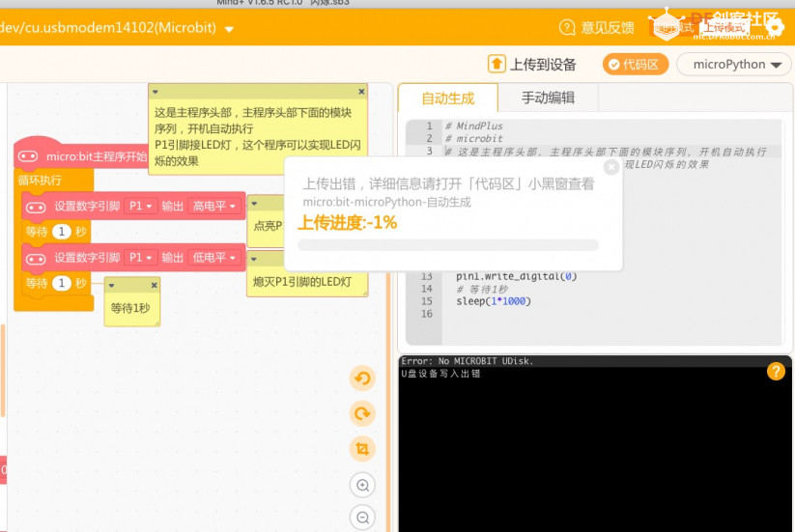Zoom out of the block workspace

362,518
